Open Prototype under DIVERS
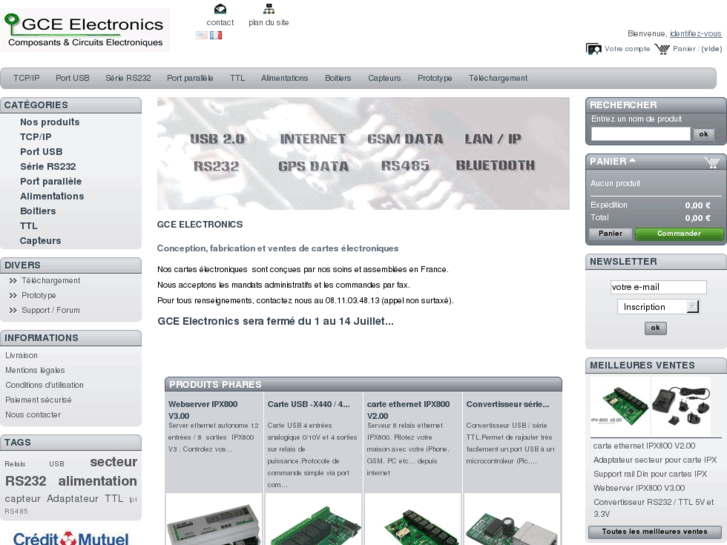The image size is (727, 545). coord(38,295)
